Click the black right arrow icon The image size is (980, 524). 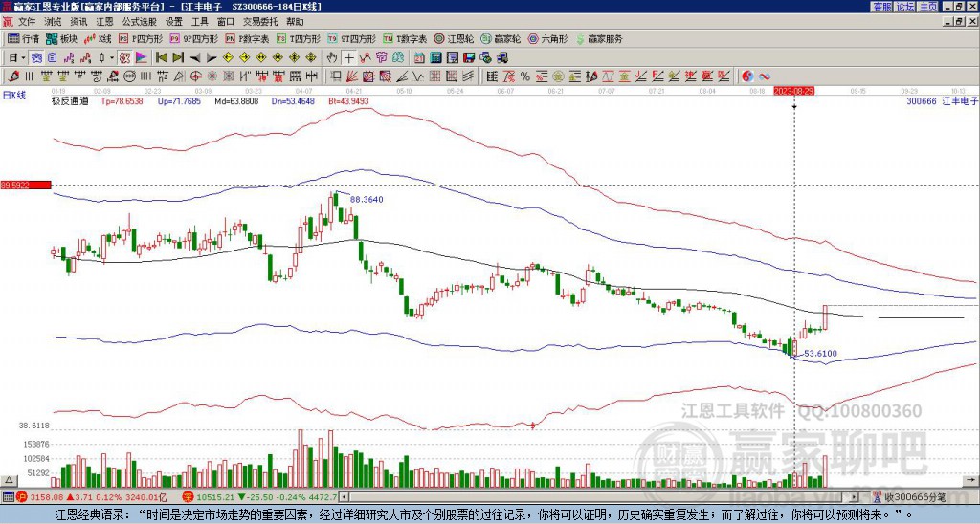(212, 58)
